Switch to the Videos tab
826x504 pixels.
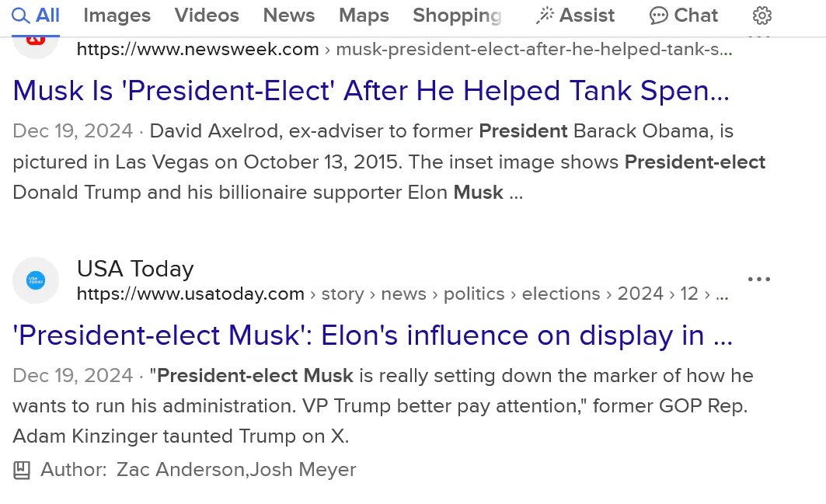pyautogui.click(x=207, y=16)
